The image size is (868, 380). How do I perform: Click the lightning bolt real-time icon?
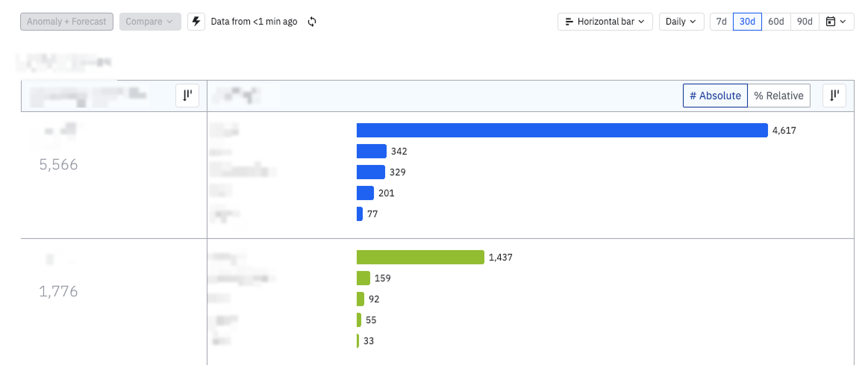196,22
